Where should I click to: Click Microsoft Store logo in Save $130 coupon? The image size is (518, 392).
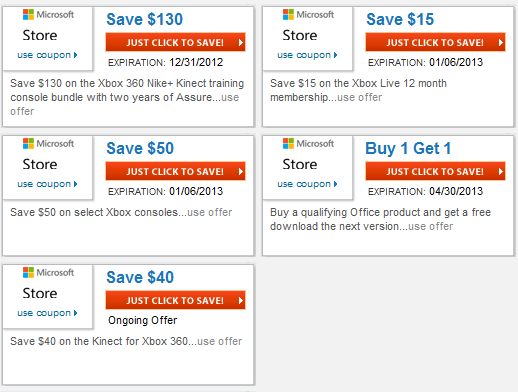coord(48,25)
